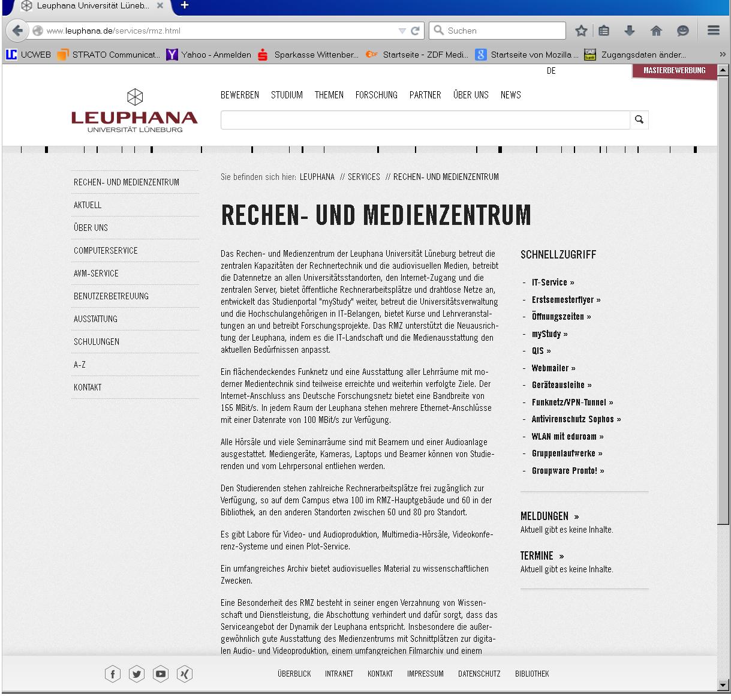This screenshot has width=731, height=700.
Task: Click the website search magnifier button
Action: (x=639, y=120)
